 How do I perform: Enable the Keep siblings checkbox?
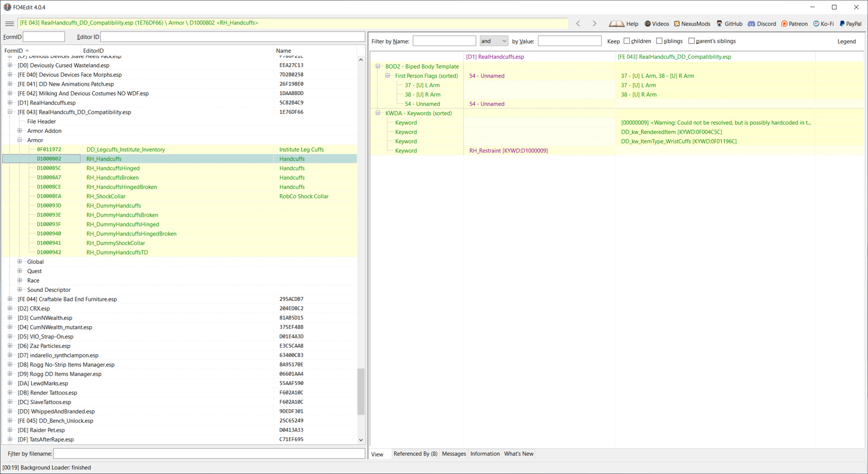[659, 41]
